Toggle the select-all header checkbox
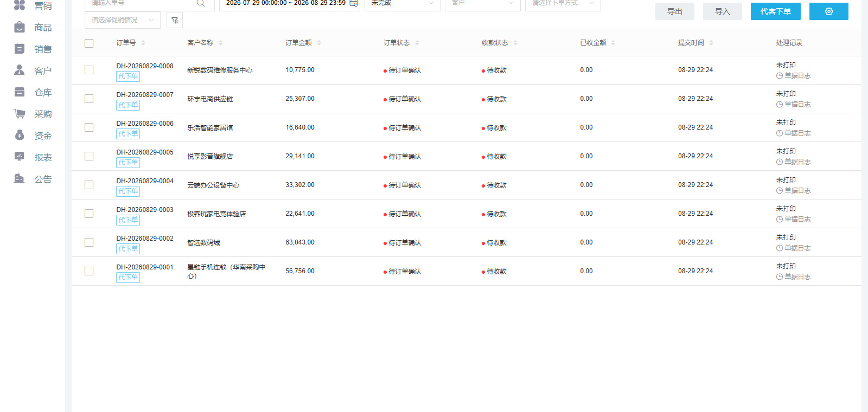 point(89,43)
